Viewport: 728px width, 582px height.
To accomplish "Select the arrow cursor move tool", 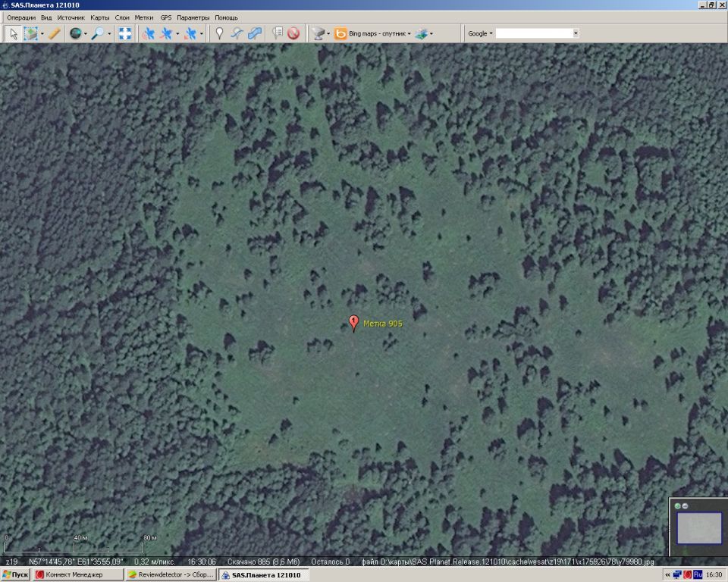I will tap(13, 33).
